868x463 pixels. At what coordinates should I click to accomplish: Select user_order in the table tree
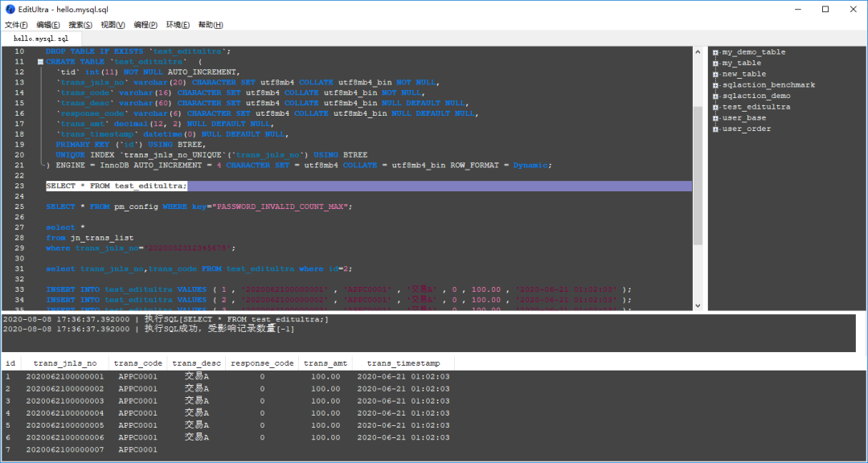[746, 129]
